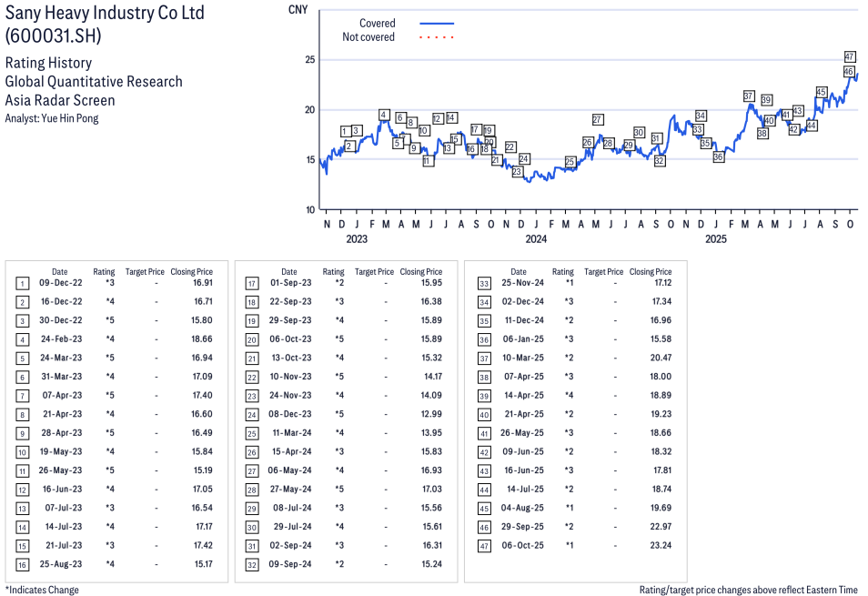Click the Rating header in the third table
868x596 pixels.
[x=563, y=271]
